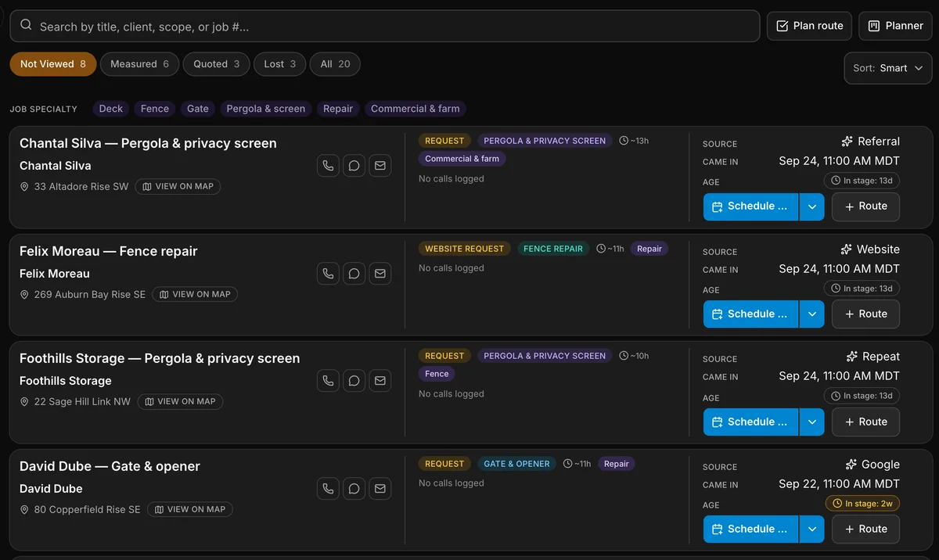Schedule the David Dube gate job
This screenshot has height=560, width=939.
(751, 529)
